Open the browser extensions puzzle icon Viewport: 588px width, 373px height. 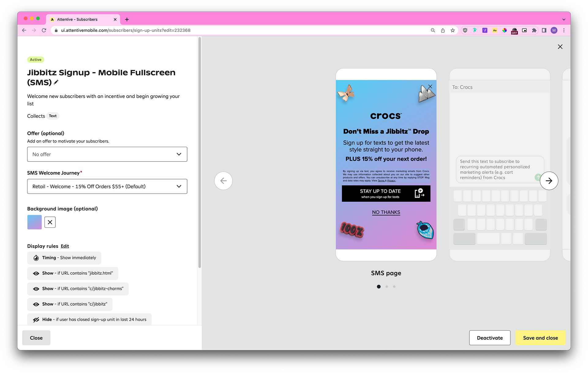(x=534, y=30)
